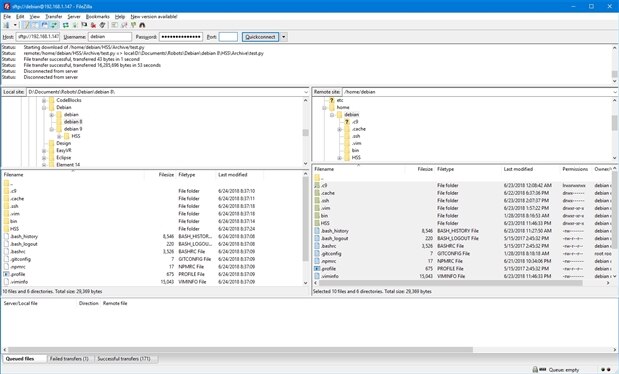
Task: Click the Port input field
Action: click(228, 37)
